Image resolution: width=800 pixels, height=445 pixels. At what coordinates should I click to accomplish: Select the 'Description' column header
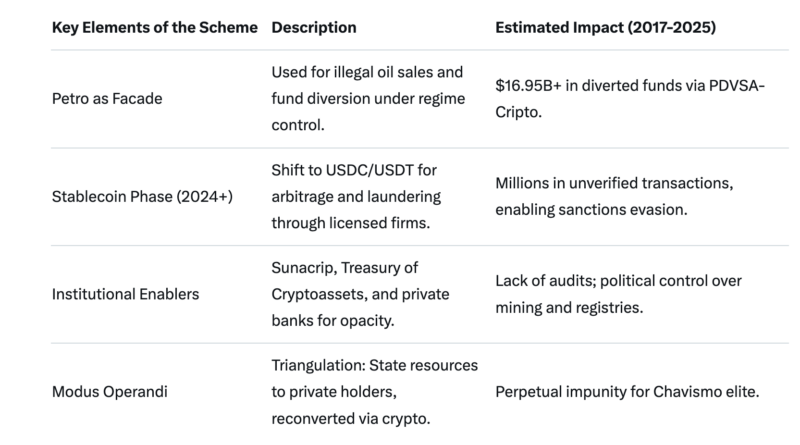pos(314,27)
